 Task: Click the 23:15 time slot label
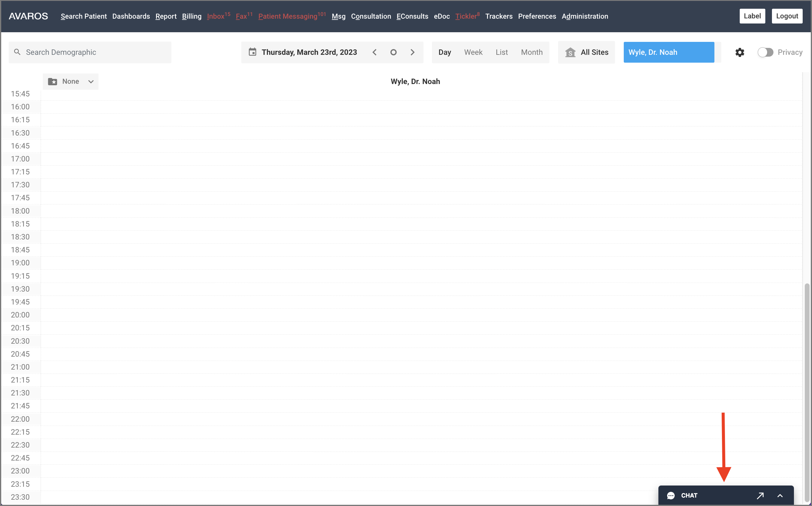(x=20, y=484)
